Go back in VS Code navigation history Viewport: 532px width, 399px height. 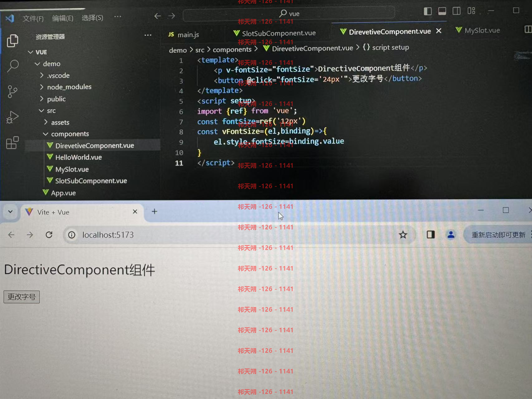click(x=158, y=16)
